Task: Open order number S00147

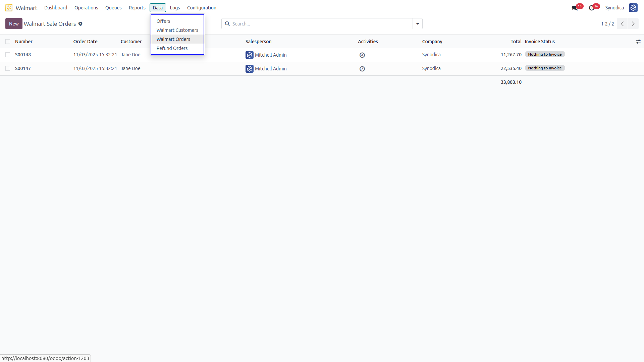Action: 23,68
